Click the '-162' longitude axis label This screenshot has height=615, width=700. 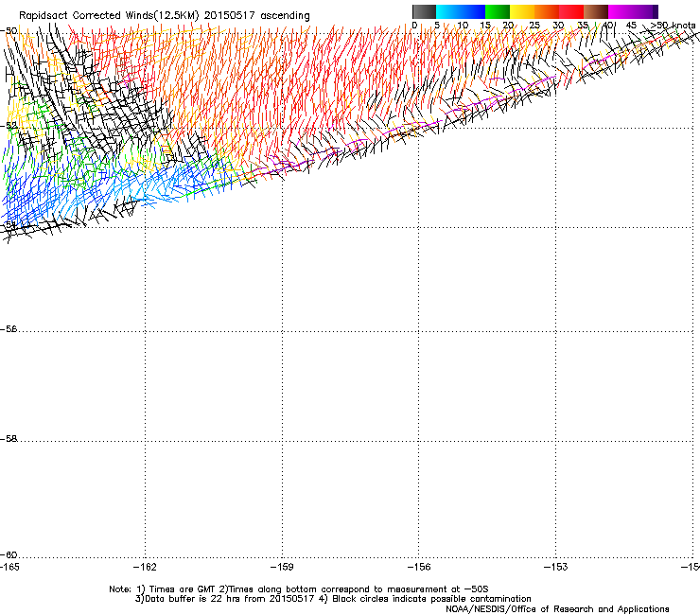(x=145, y=567)
